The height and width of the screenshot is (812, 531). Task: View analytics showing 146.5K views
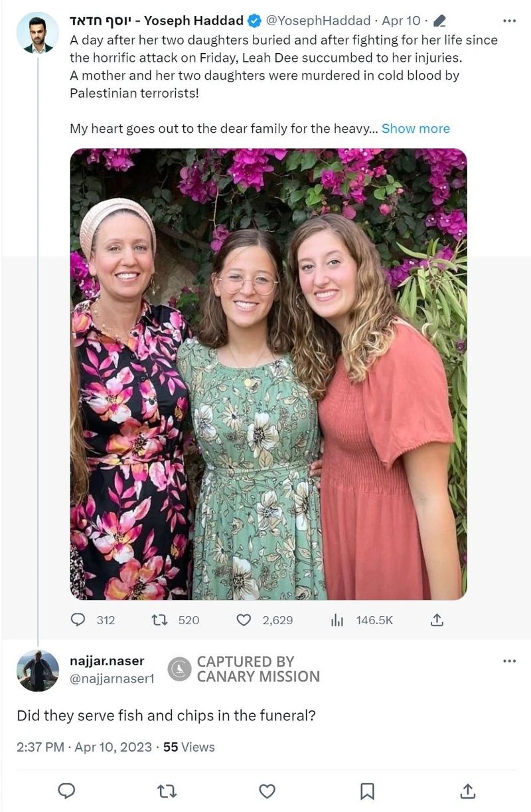tap(338, 620)
